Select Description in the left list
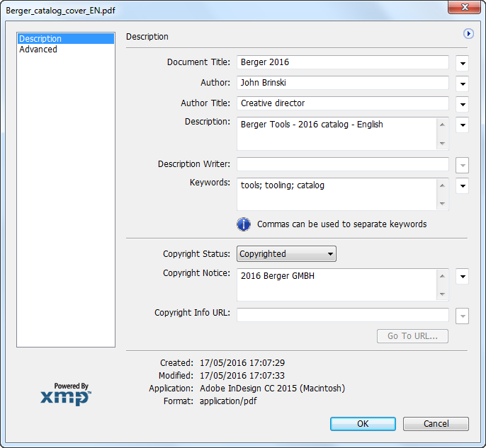Screen dimensions: 486x448 coord(66,39)
